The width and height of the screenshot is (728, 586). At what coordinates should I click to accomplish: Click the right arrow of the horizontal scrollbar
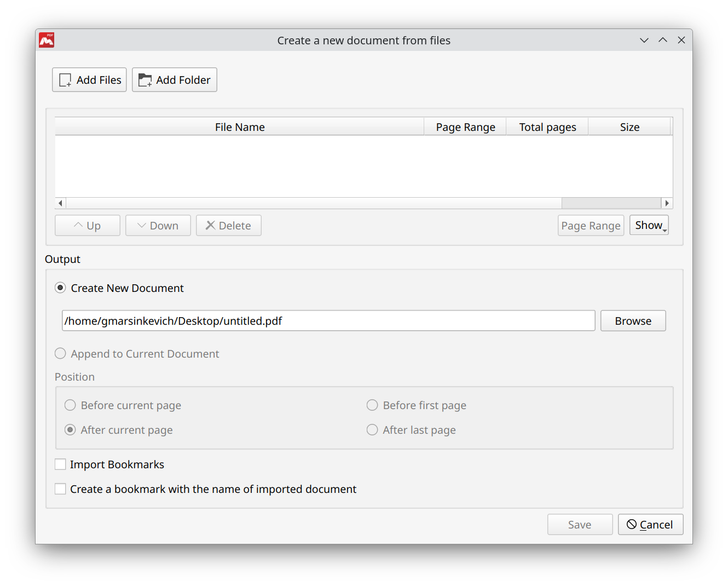click(x=667, y=203)
